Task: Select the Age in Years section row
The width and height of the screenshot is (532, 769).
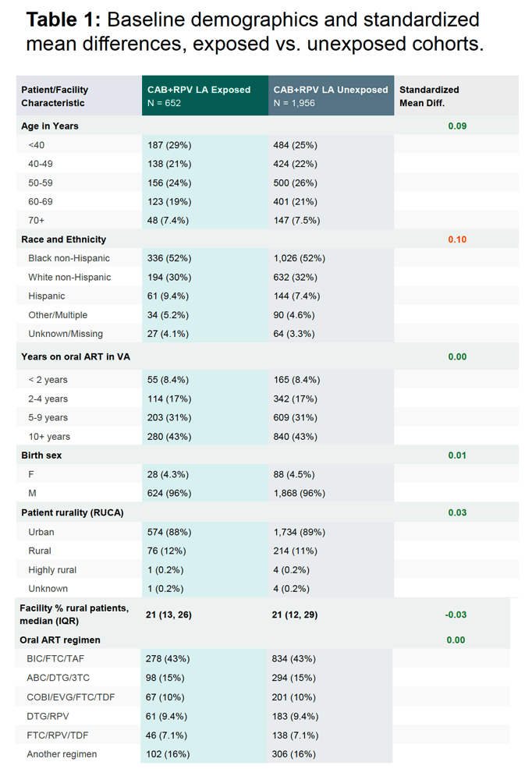Action: click(x=268, y=126)
